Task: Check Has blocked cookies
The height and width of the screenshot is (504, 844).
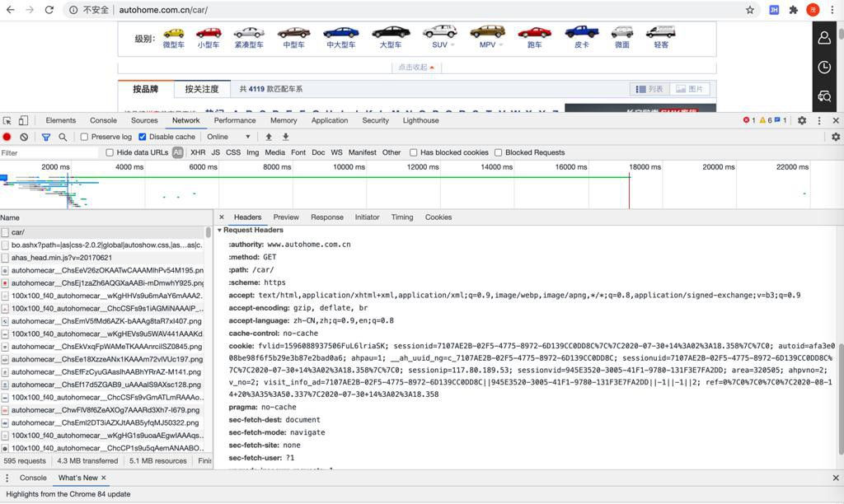Action: coord(414,152)
